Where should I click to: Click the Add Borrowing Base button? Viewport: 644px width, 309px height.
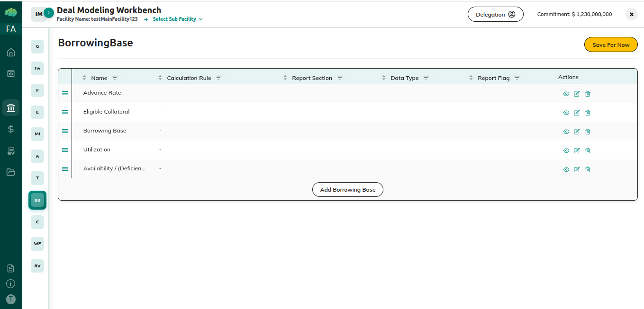coord(347,190)
